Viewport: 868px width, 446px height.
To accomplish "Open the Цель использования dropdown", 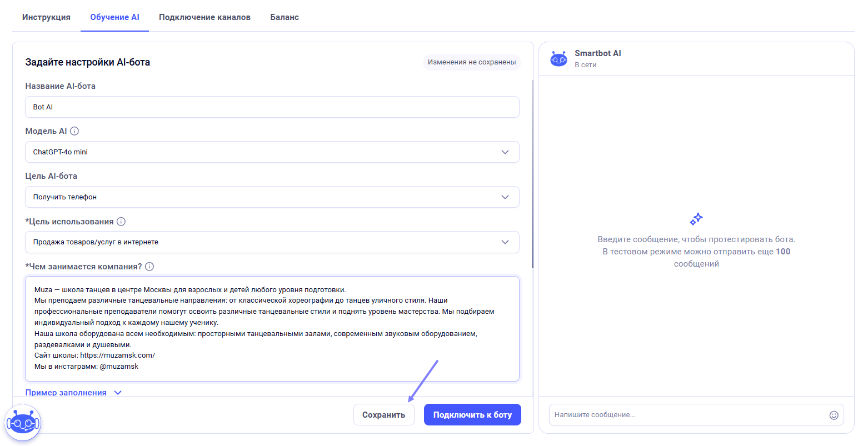I will 272,242.
